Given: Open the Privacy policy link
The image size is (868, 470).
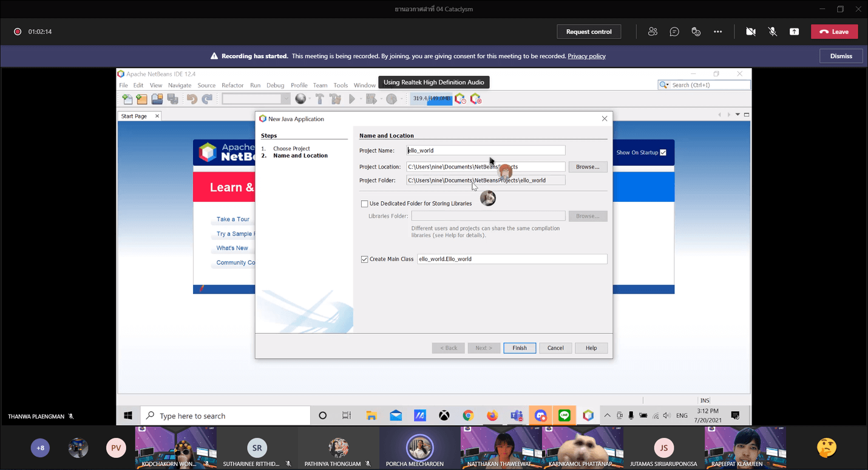Looking at the screenshot, I should coord(586,56).
